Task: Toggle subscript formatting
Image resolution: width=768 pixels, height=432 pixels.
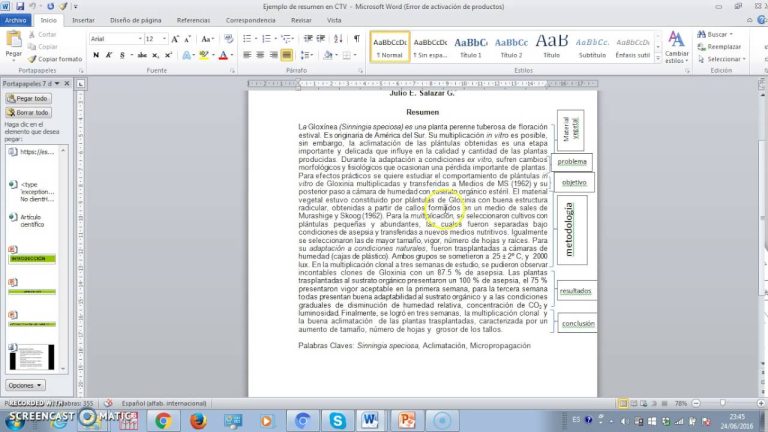Action: (155, 55)
